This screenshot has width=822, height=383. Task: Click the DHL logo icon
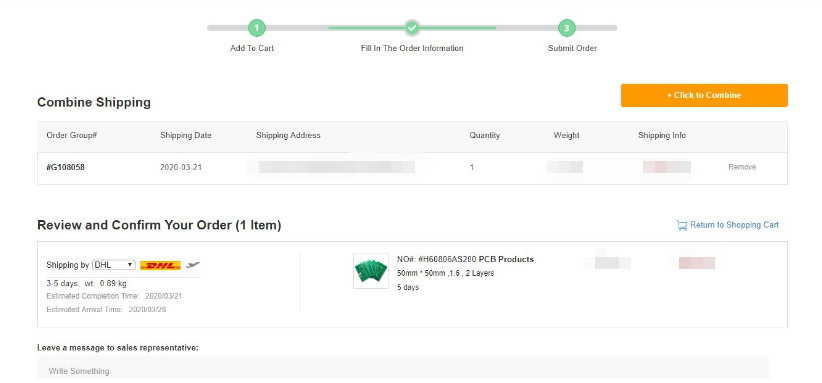coord(160,265)
